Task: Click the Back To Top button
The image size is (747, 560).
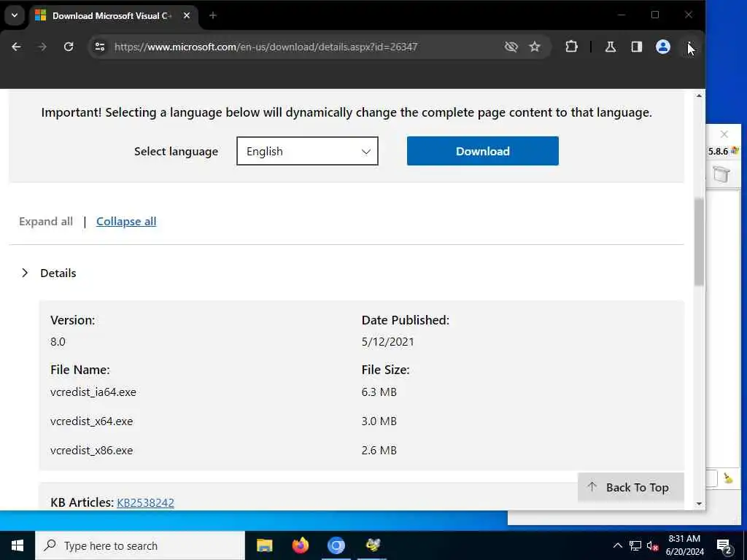Action: click(x=631, y=487)
